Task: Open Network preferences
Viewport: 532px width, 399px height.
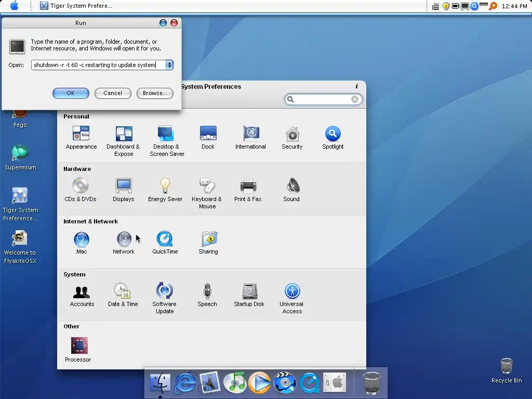Action: tap(124, 243)
